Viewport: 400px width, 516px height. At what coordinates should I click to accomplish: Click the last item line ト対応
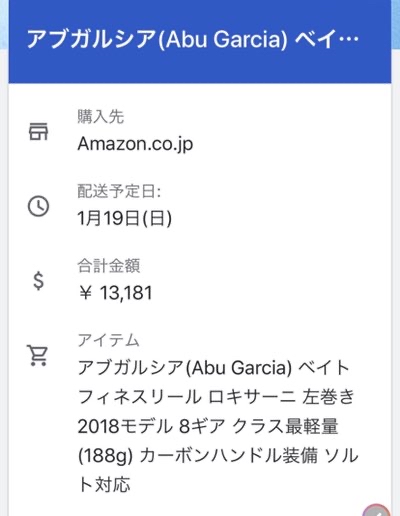coord(104,484)
